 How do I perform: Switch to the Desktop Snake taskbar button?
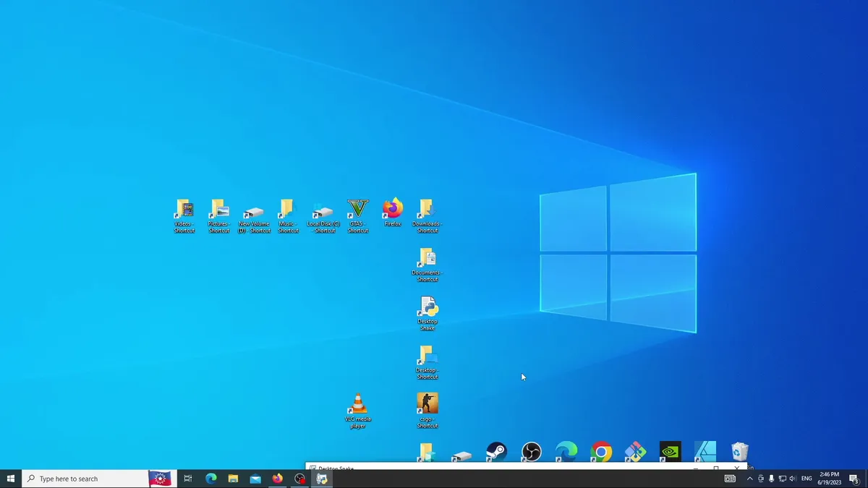click(x=322, y=479)
